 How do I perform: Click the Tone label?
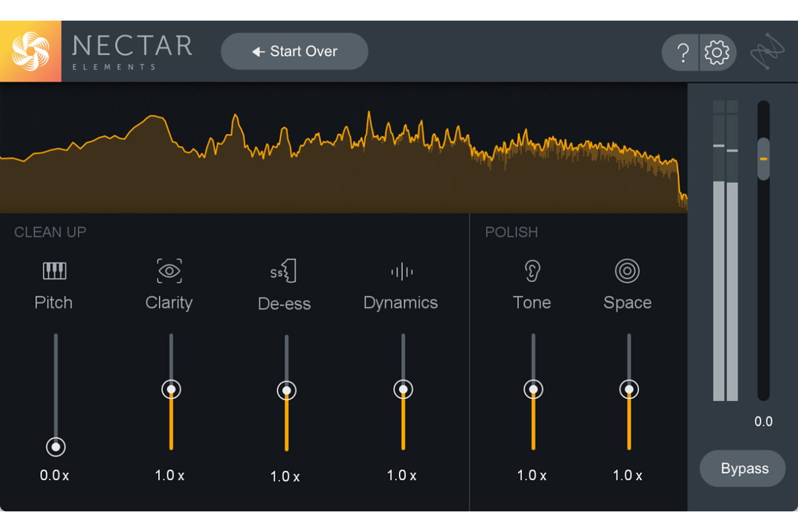tap(531, 303)
